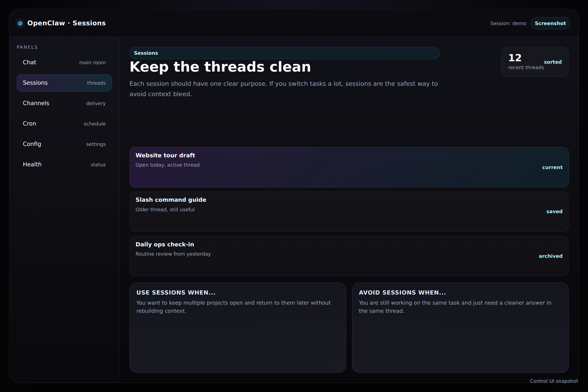588x392 pixels.
Task: Click 'Open today, active thread' subtitle
Action: (x=168, y=165)
